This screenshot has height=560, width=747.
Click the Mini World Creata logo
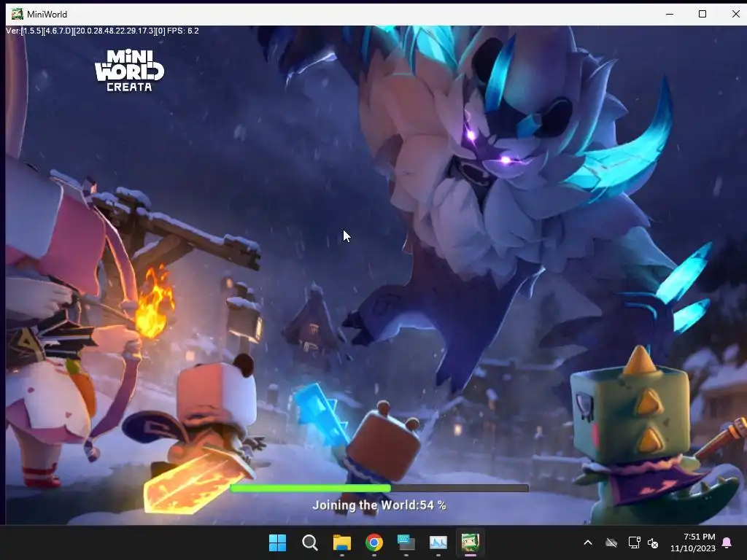129,71
